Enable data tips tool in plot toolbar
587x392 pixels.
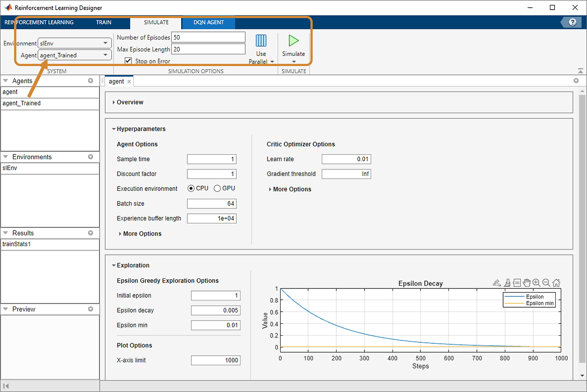point(517,283)
